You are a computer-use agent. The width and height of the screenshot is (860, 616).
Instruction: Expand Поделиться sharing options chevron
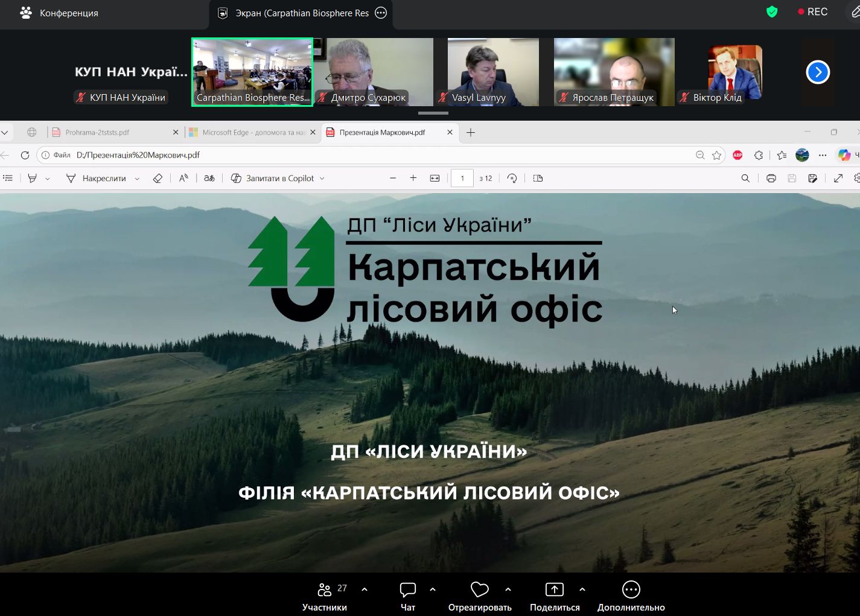coord(582,589)
